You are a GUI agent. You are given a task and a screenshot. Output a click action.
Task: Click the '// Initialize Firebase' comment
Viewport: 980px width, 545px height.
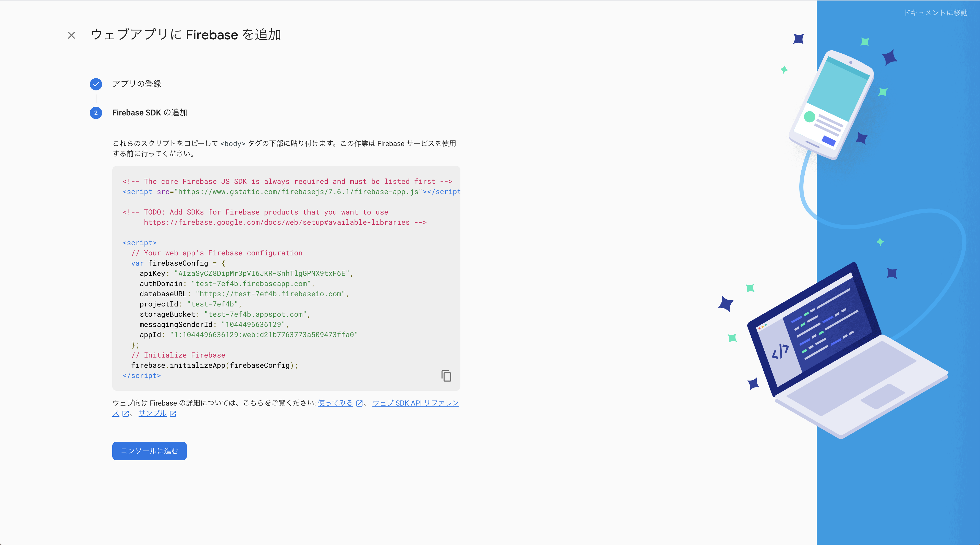178,355
